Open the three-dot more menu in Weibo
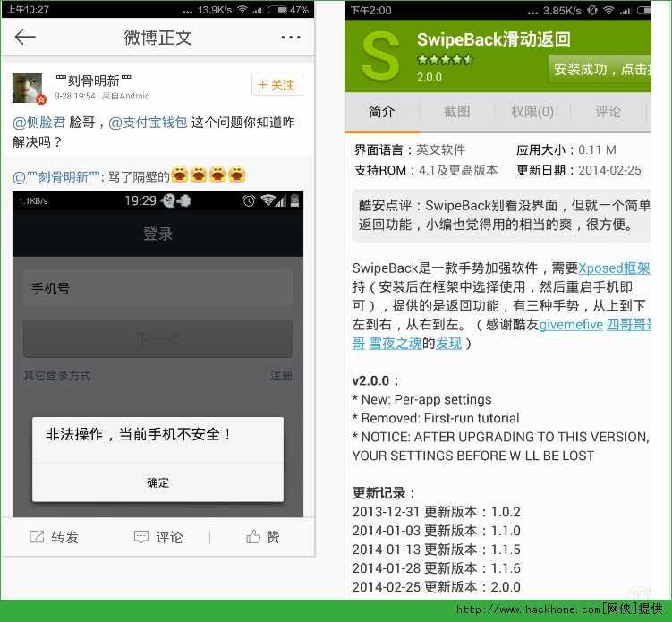This screenshot has height=622, width=672. [x=291, y=38]
